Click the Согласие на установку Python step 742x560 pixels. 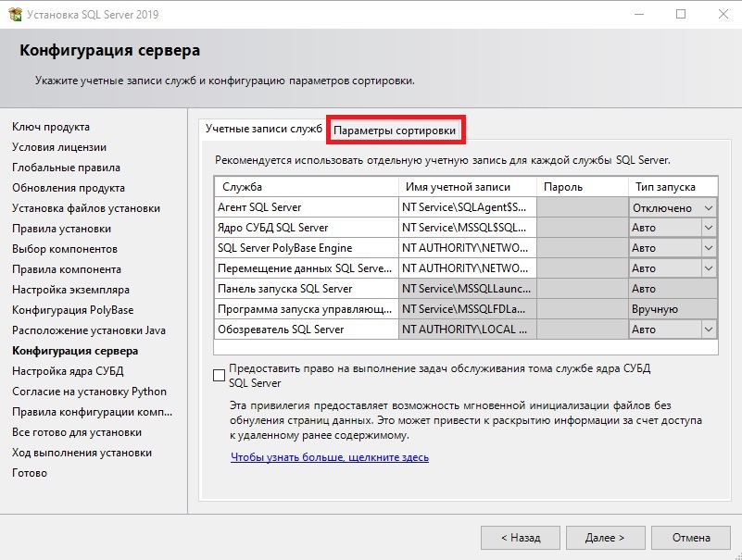click(x=89, y=392)
